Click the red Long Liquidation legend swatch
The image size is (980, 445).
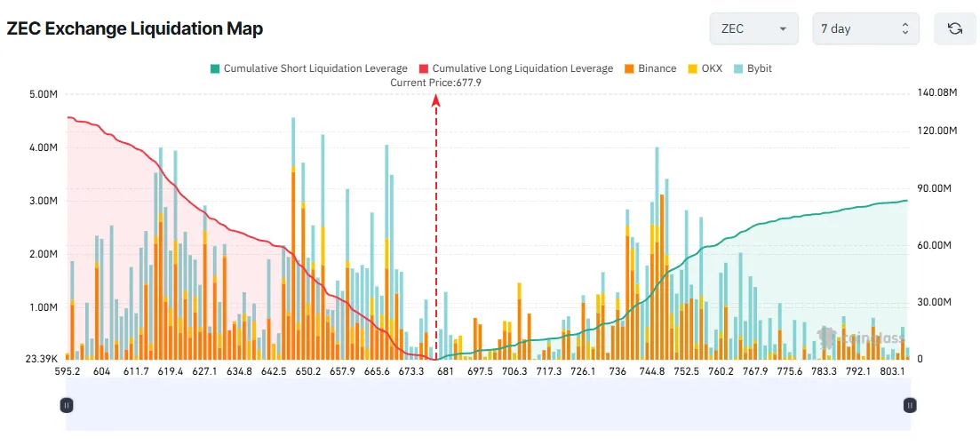424,68
